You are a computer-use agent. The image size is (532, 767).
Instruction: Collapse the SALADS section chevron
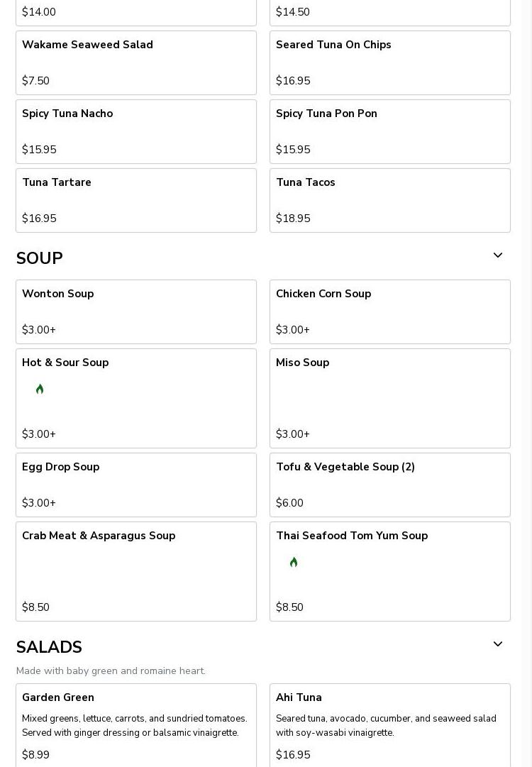click(498, 644)
